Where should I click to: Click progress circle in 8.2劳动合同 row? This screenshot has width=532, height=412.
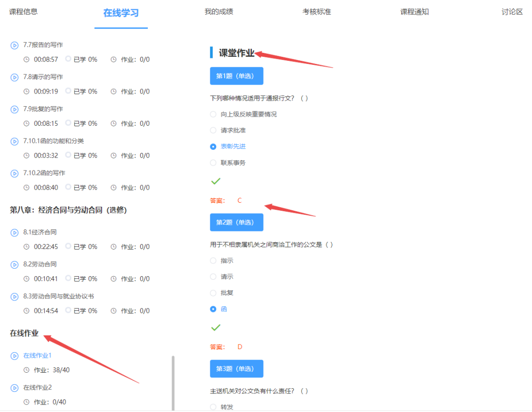pos(68,278)
